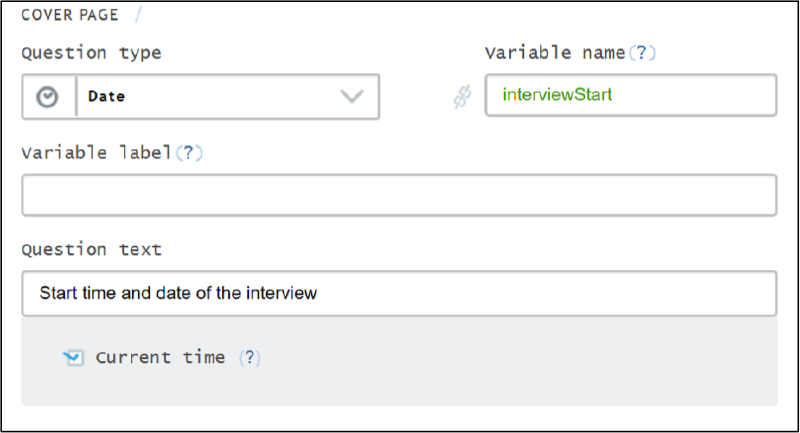This screenshot has height=433, width=800.
Task: Click the Question type heading label
Action: pyautogui.click(x=91, y=53)
